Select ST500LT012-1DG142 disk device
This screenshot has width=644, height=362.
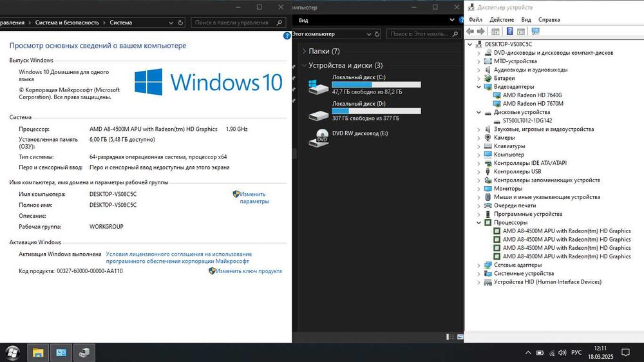click(527, 121)
